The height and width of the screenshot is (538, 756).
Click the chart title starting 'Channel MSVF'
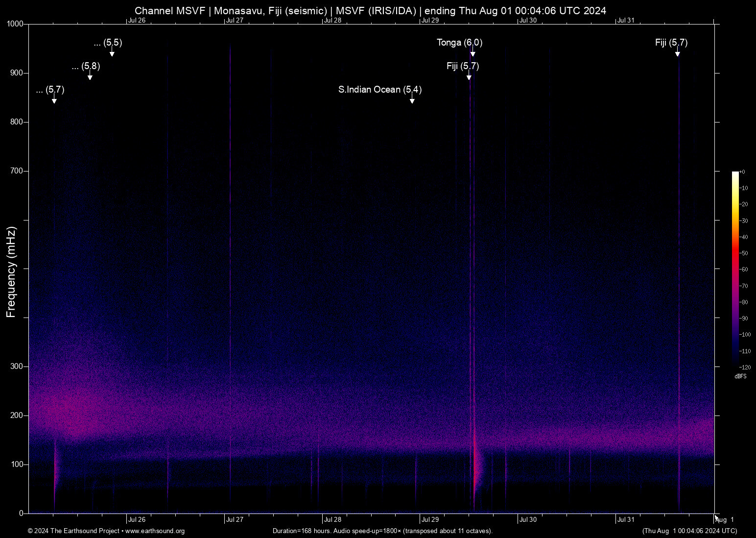tap(370, 11)
